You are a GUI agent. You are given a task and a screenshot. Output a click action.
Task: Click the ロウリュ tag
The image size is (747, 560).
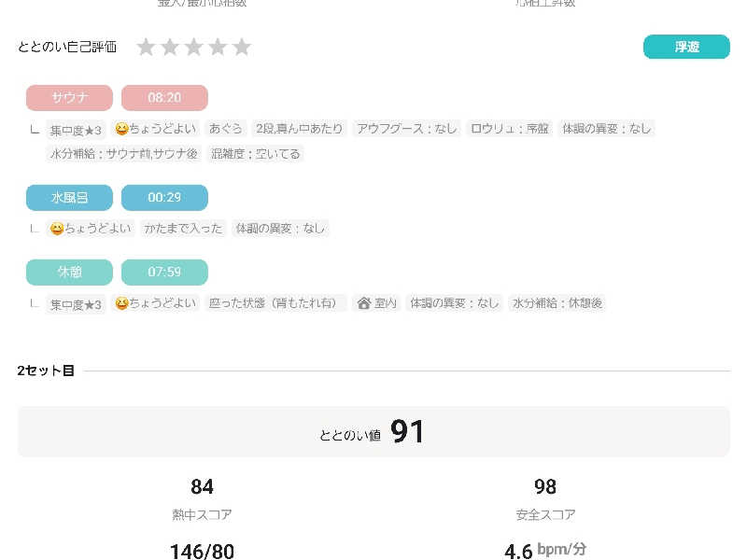(510, 129)
